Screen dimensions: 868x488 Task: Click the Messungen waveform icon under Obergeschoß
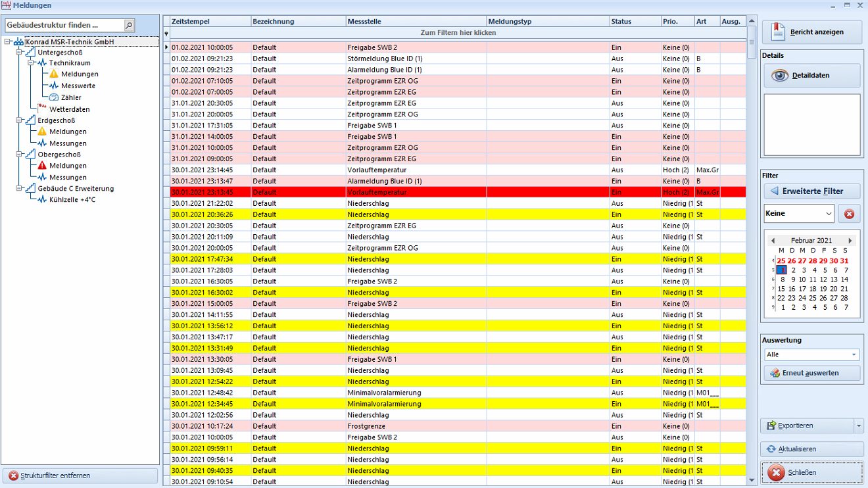pyautogui.click(x=42, y=178)
